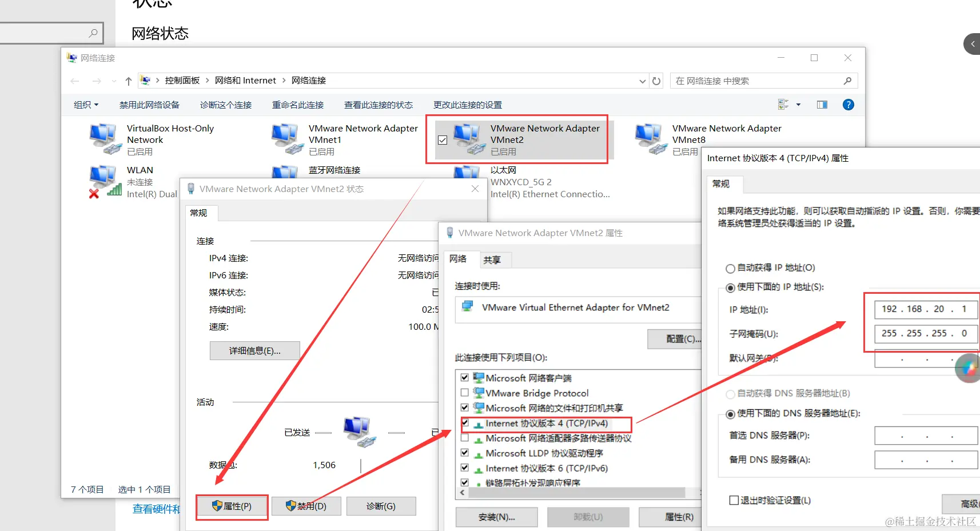The image size is (980, 531).
Task: Click the magnifier in the Settings search box
Action: 93,33
